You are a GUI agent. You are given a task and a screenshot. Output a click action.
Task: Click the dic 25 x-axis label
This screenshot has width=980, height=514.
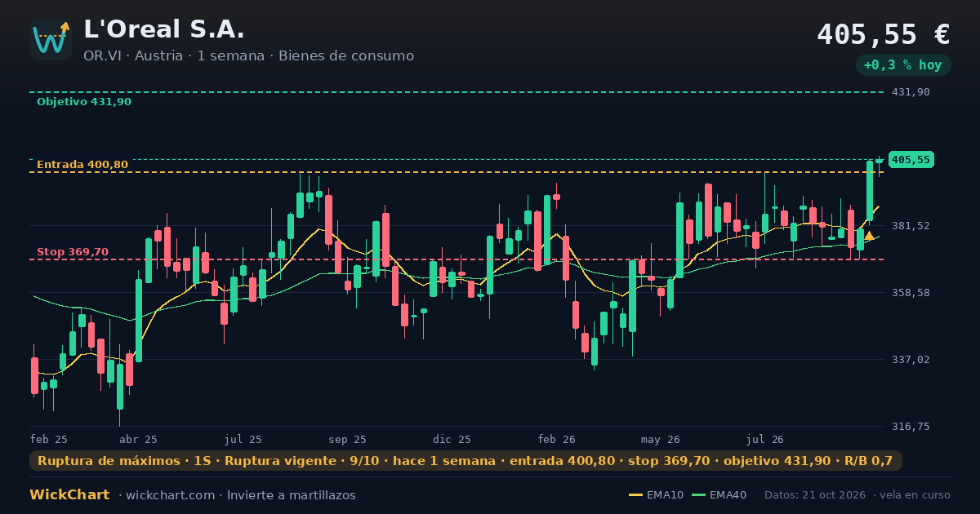point(452,440)
